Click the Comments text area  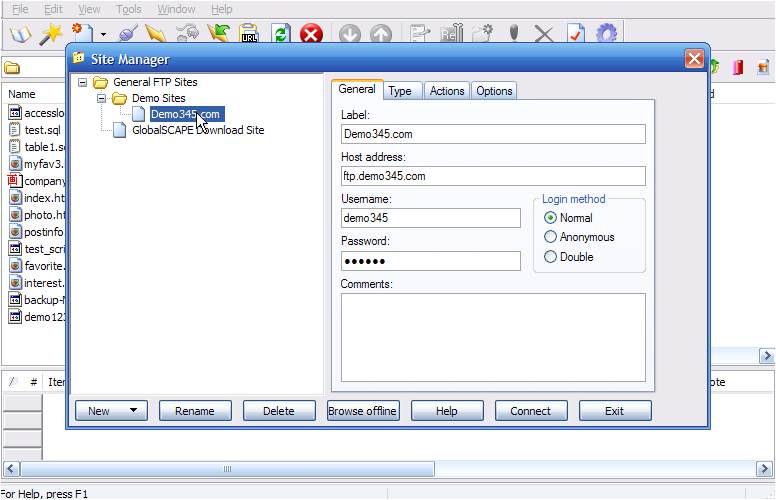coord(493,338)
